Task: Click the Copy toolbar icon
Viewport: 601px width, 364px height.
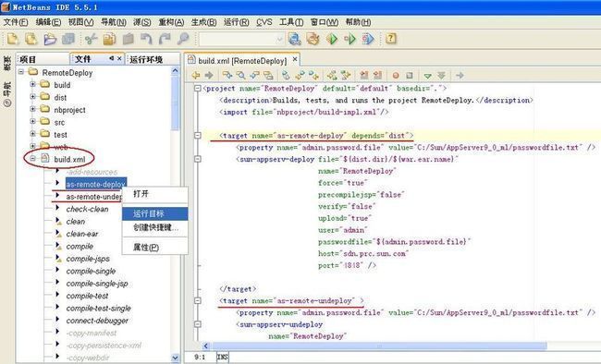Action: [110, 39]
